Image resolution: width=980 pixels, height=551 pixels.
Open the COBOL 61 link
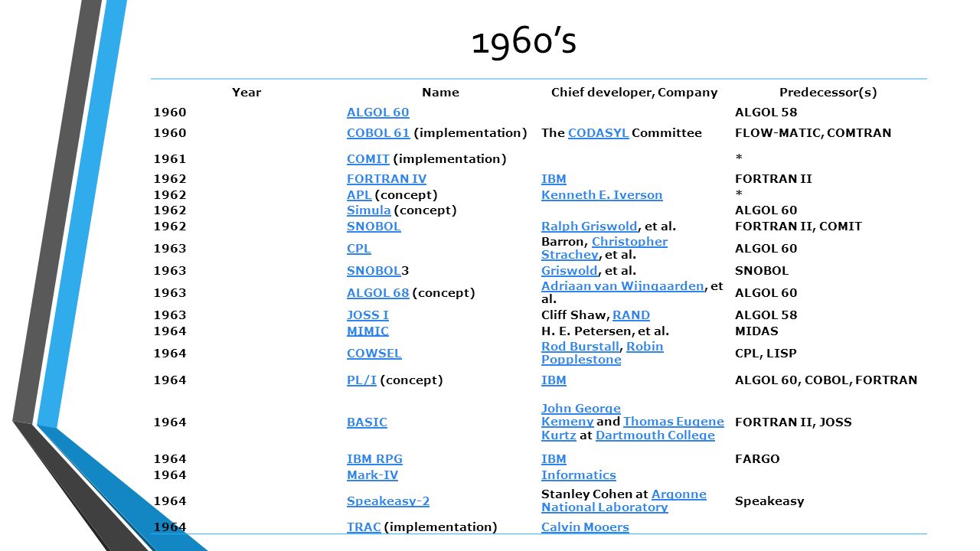point(378,133)
